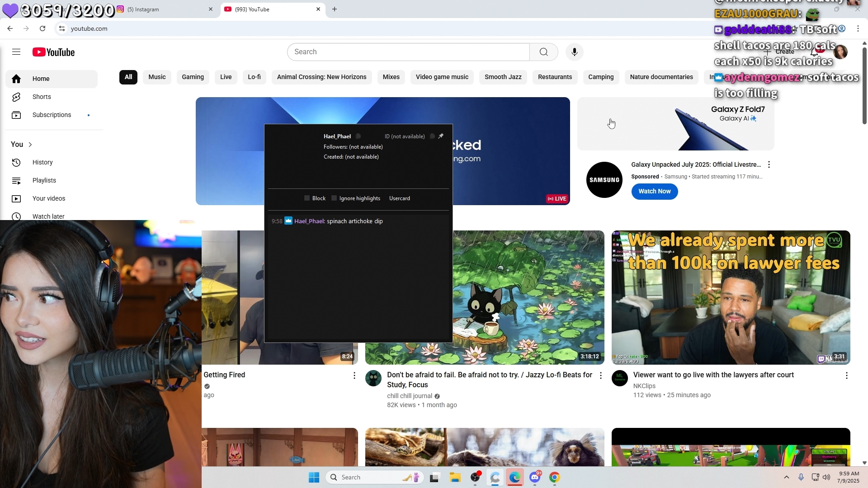Screen dimensions: 868x488
Task: Open Discord from taskbar
Action: tap(535, 477)
